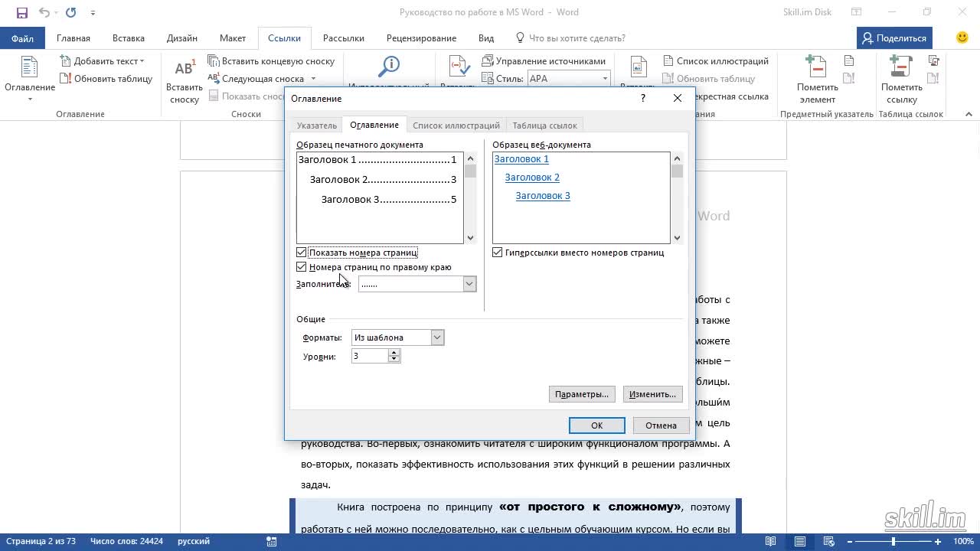Click insert table of authorities icon

[x=934, y=61]
